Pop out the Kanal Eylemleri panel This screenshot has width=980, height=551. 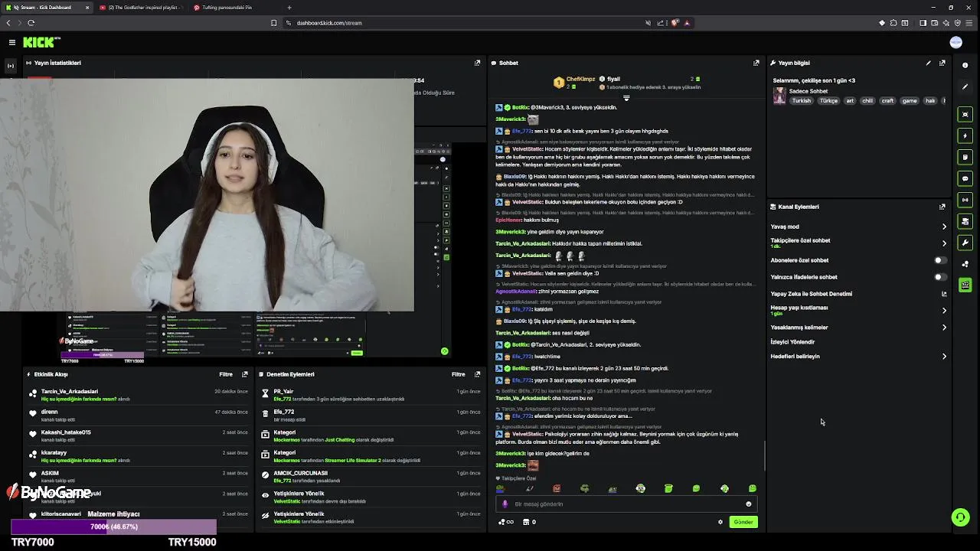pos(942,207)
